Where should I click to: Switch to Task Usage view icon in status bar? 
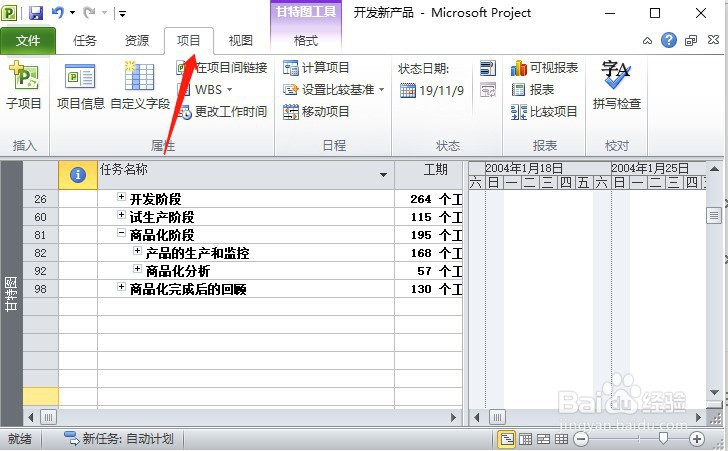pos(525,438)
